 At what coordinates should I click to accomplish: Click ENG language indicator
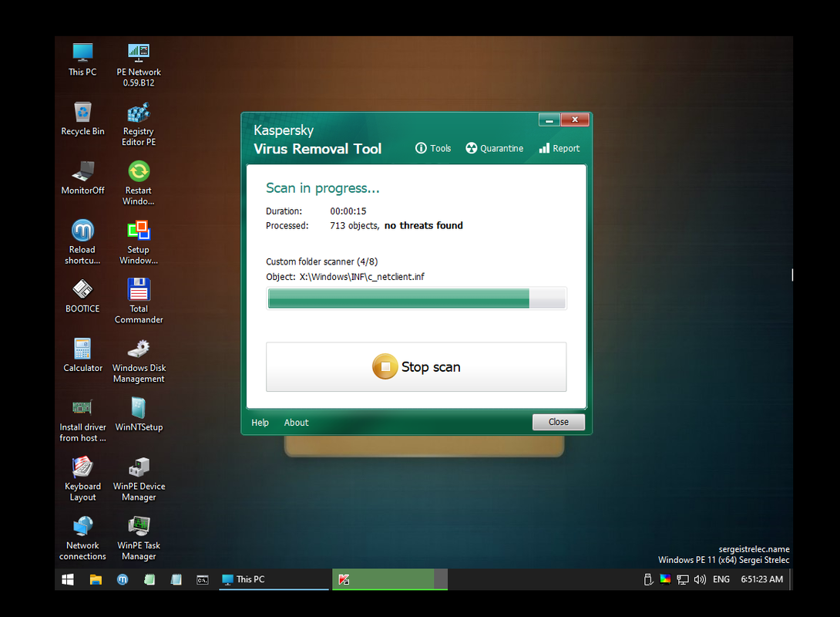[721, 579]
